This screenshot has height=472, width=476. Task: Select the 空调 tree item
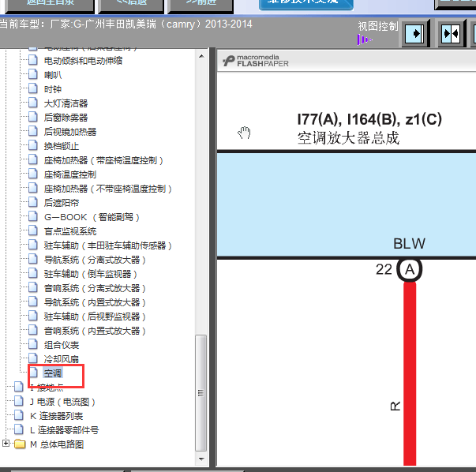(x=53, y=373)
